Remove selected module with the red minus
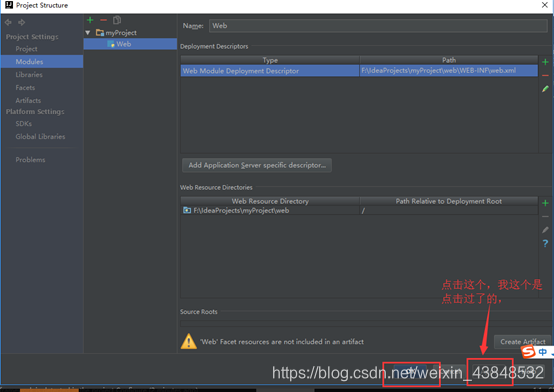This screenshot has height=392, width=554. point(104,20)
